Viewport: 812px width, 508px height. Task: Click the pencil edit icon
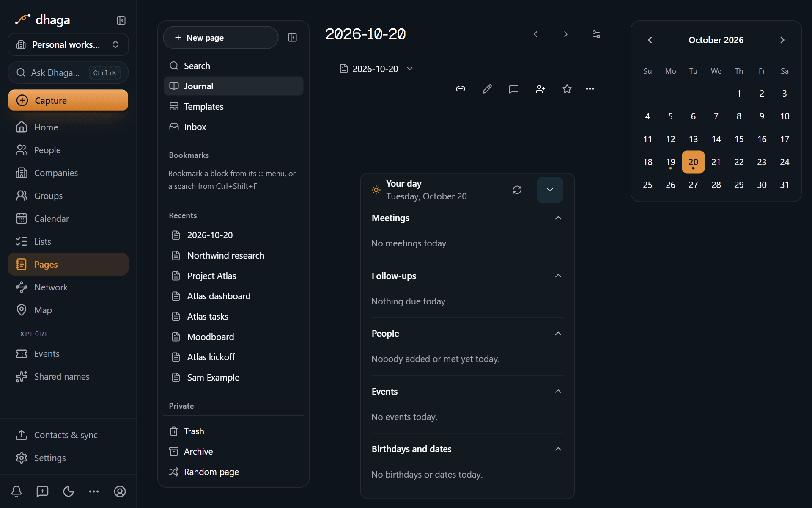point(487,89)
